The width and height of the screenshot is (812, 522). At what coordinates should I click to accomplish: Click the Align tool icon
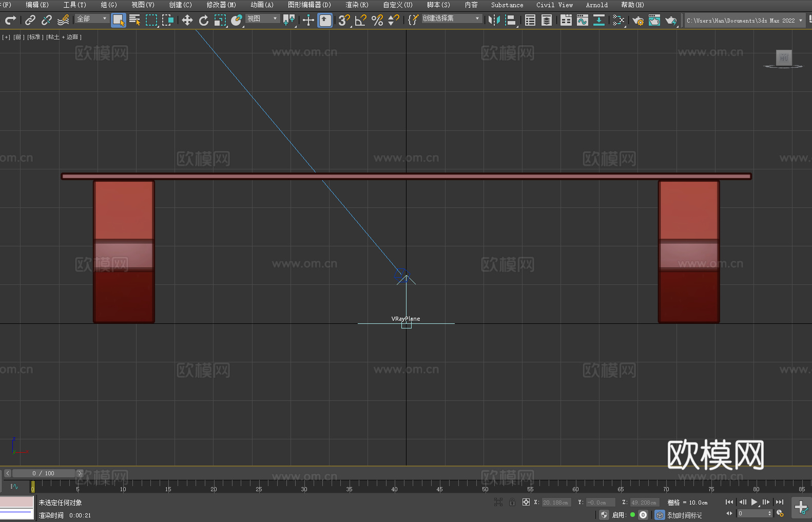511,20
